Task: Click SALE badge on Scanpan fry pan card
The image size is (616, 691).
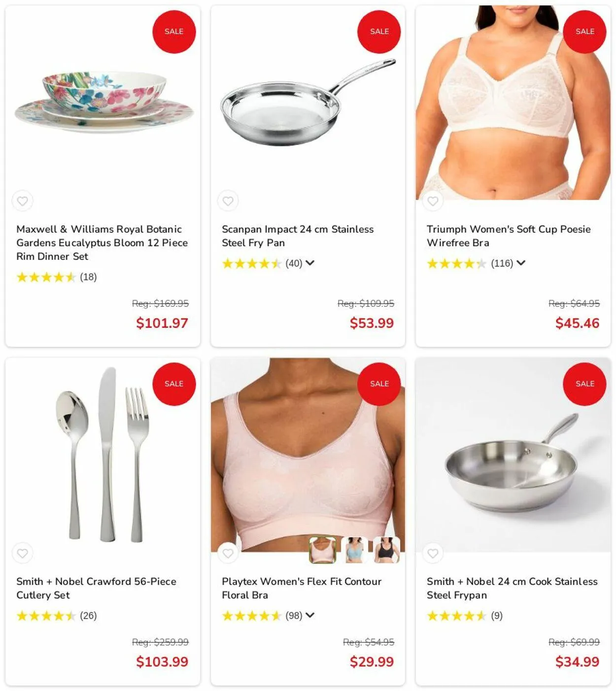Action: pyautogui.click(x=379, y=32)
